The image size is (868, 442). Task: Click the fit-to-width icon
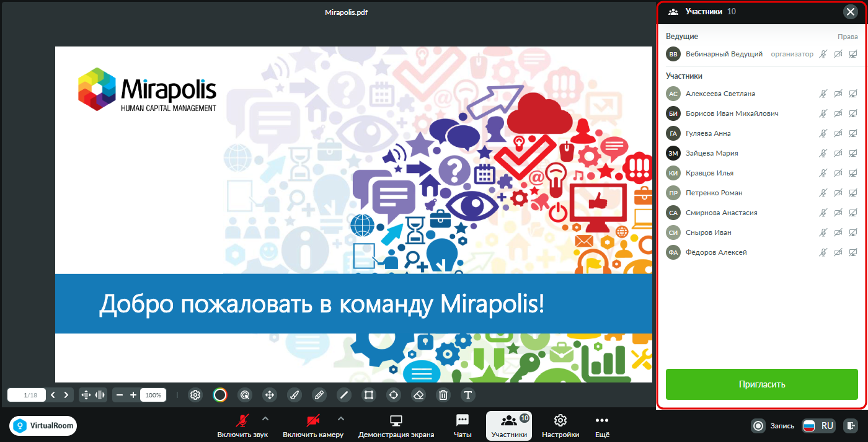(100, 395)
